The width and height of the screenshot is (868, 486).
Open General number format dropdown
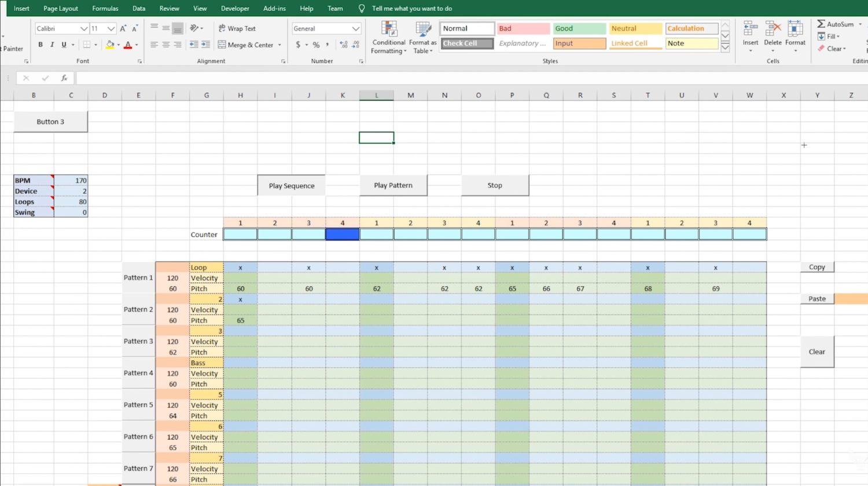[355, 28]
